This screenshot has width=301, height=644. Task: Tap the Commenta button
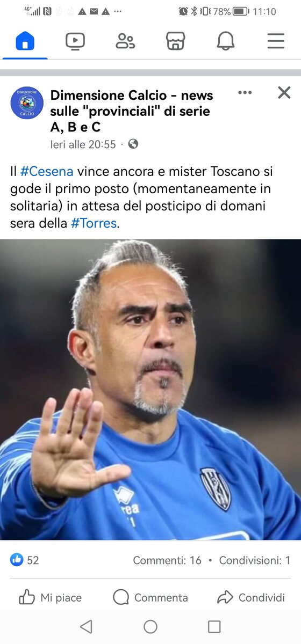(150, 597)
